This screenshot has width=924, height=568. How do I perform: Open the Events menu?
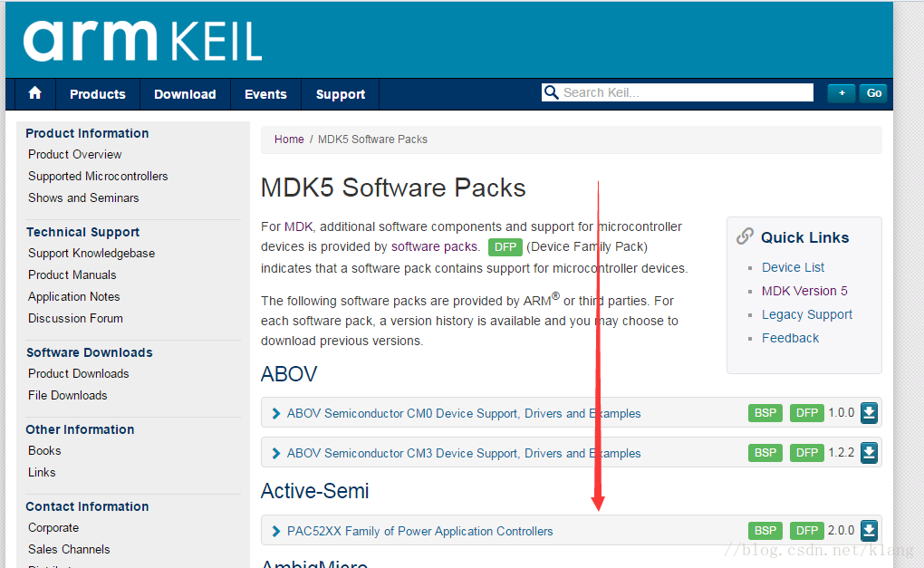coord(265,94)
